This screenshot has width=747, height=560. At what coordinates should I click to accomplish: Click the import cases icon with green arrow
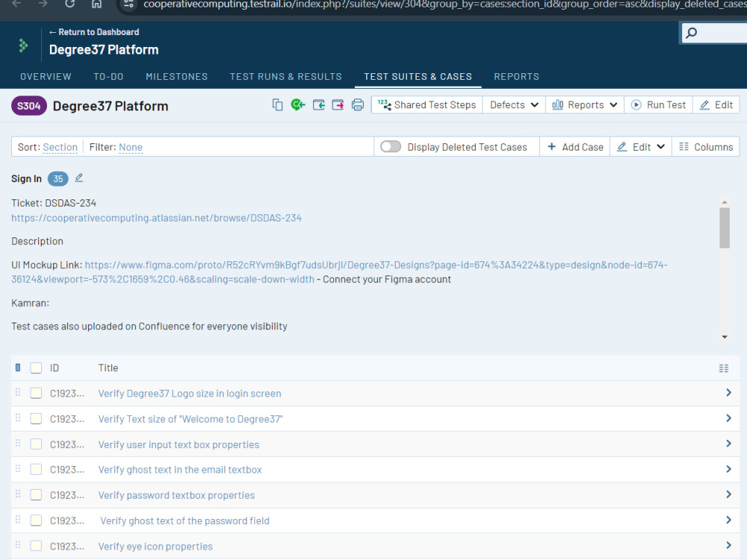[319, 105]
